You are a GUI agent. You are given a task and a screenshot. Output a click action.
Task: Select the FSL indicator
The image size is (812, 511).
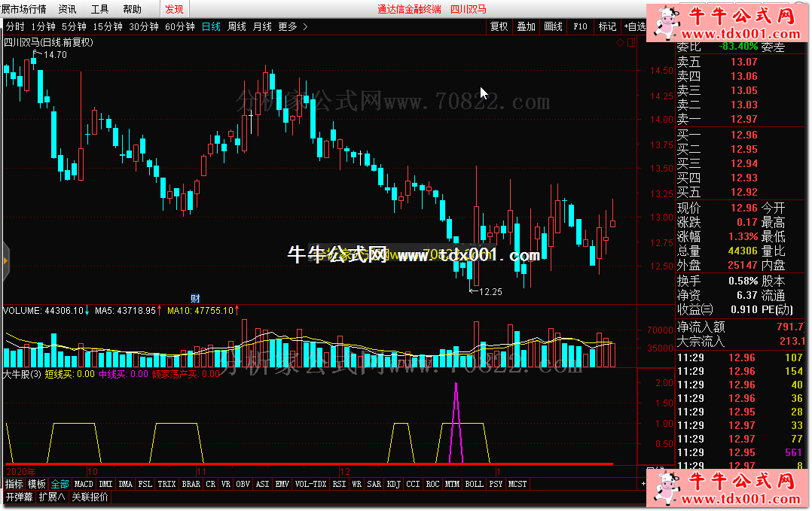145,484
